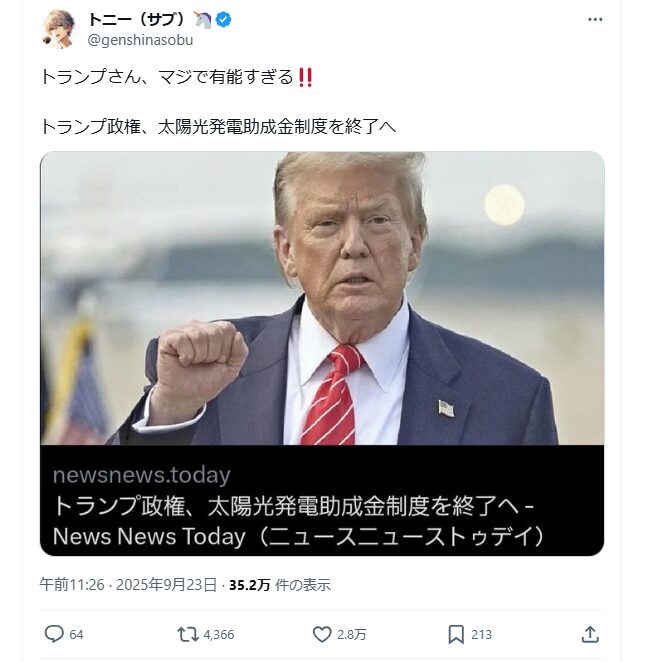Click the share upload icon
The height and width of the screenshot is (662, 648).
(x=590, y=634)
